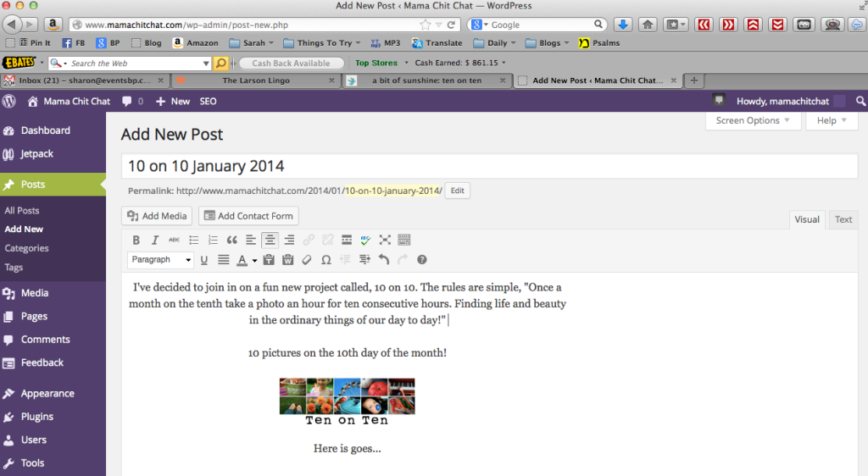Click into the post title field
This screenshot has width=868, height=476.
coord(489,166)
